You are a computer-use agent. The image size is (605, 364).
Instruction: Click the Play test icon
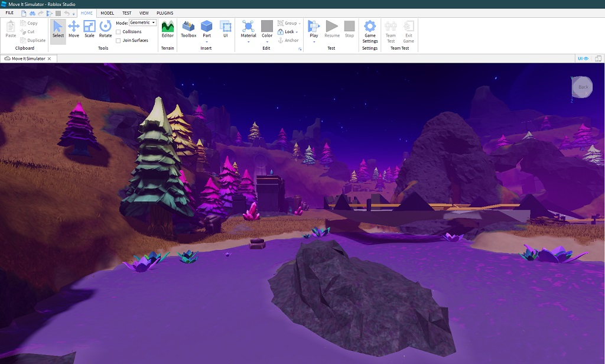[314, 26]
